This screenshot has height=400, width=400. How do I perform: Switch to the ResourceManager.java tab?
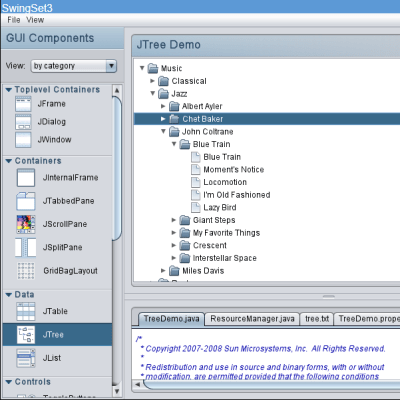(x=252, y=319)
